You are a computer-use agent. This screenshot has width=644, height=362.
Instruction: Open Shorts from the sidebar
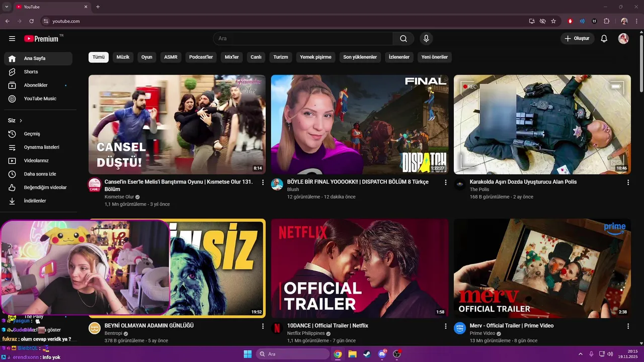click(38, 72)
